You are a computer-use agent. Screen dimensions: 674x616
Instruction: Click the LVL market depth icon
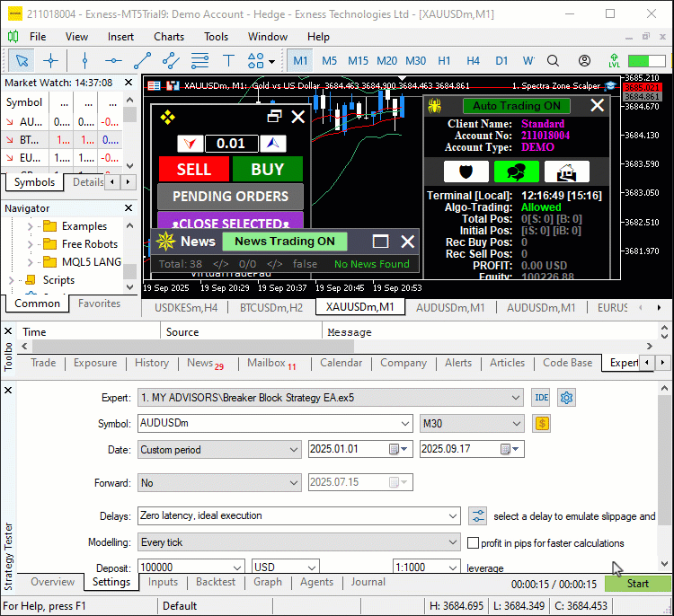pos(614,60)
